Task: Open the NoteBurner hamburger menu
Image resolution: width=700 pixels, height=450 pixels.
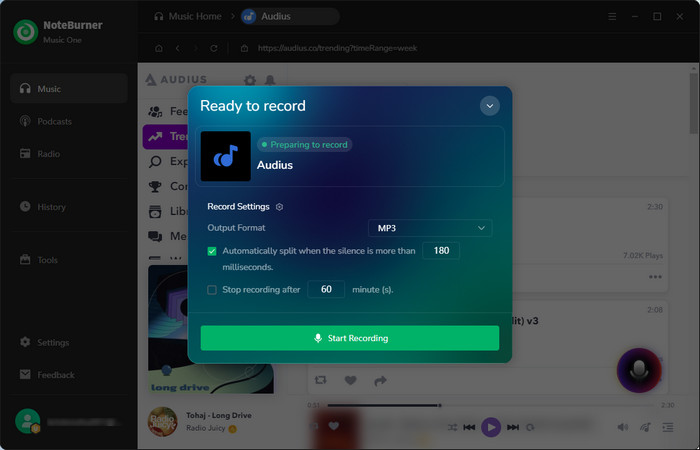Action: [x=612, y=17]
